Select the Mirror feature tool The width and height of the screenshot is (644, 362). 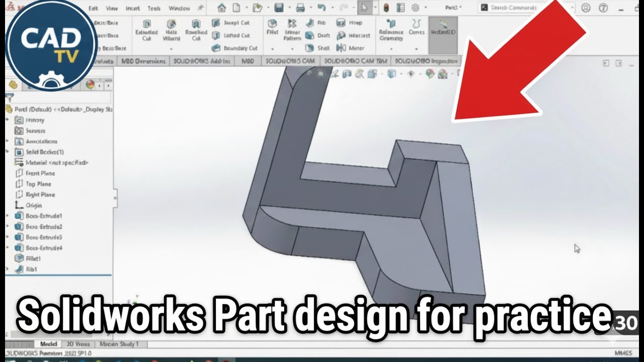point(350,48)
